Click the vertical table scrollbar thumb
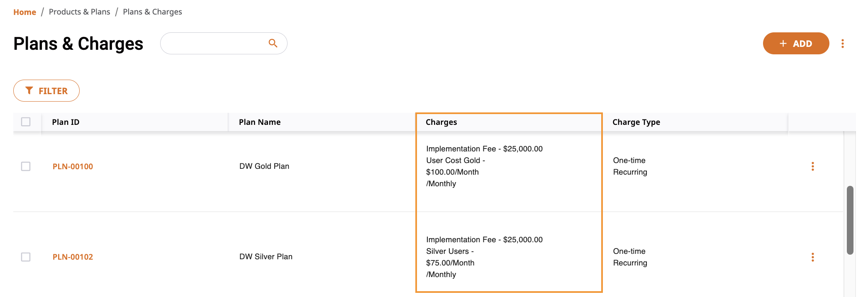Screen dimensions: 868x297 tap(850, 220)
